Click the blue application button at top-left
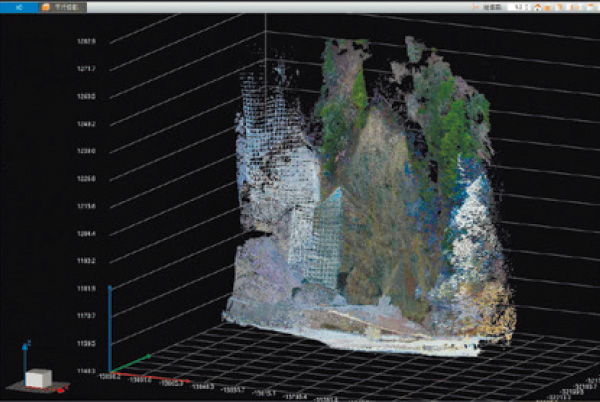Image resolution: width=600 pixels, height=402 pixels. (18, 6)
